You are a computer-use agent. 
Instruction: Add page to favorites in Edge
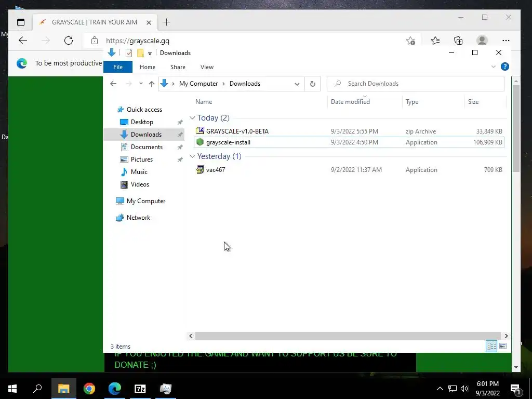410,41
